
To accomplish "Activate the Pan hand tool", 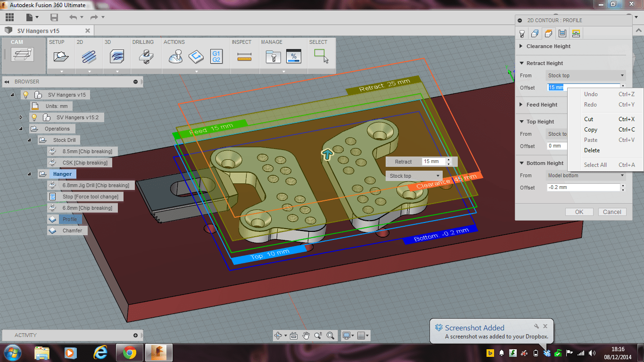I will click(306, 336).
